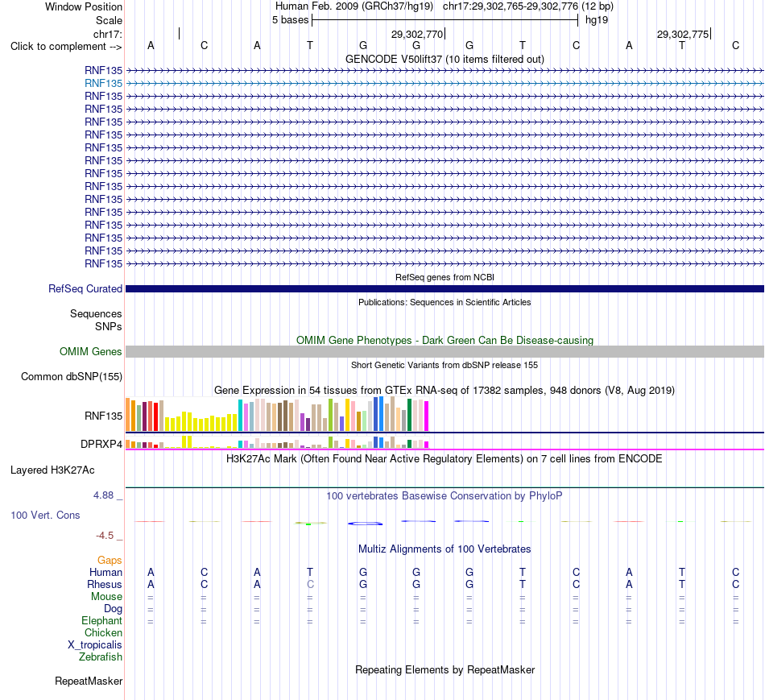Click the RepeatMasker track label
The width and height of the screenshot is (765, 700).
(89, 681)
